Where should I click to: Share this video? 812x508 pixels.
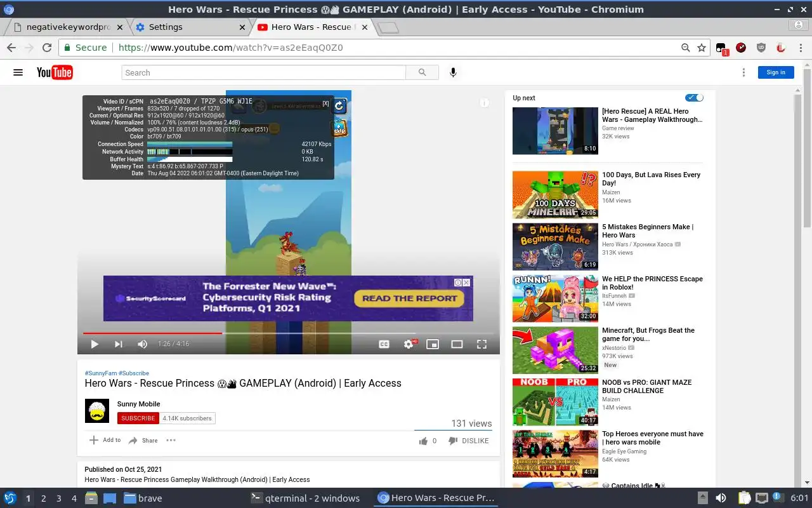[143, 440]
